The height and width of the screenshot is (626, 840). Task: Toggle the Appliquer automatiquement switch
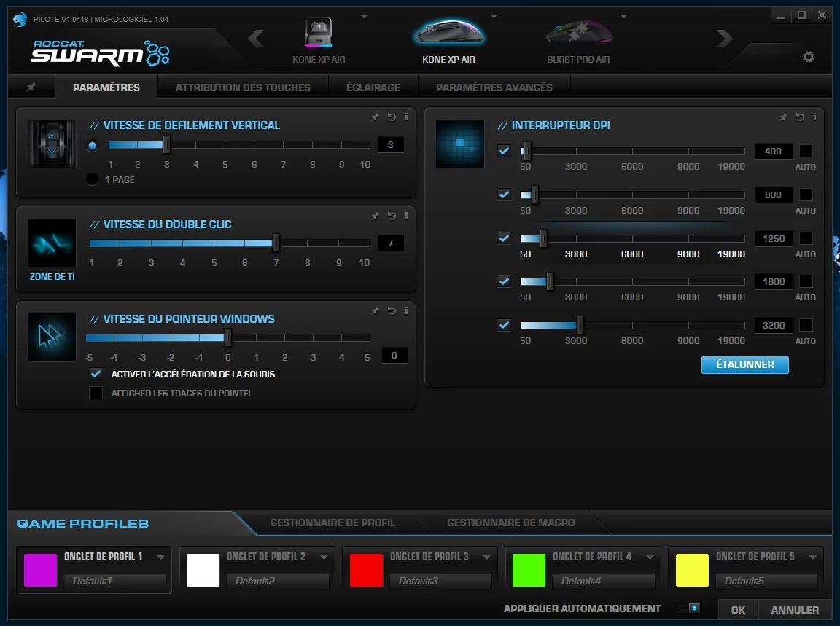pyautogui.click(x=688, y=609)
